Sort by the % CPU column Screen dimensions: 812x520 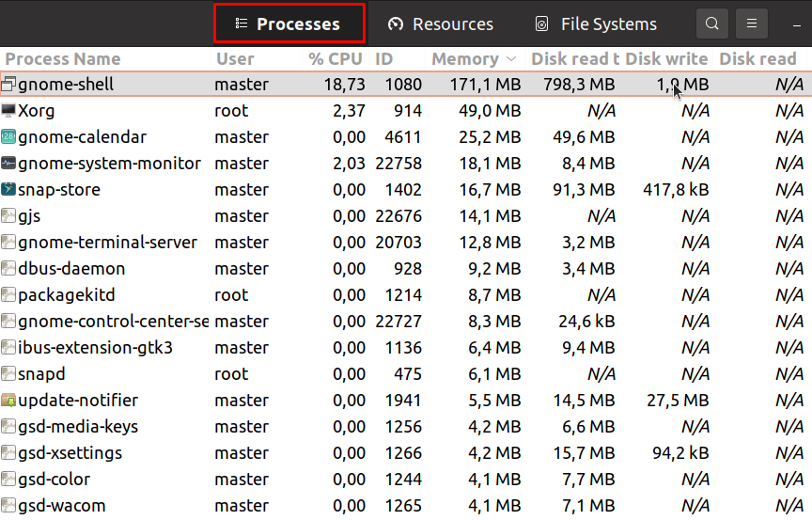point(335,58)
